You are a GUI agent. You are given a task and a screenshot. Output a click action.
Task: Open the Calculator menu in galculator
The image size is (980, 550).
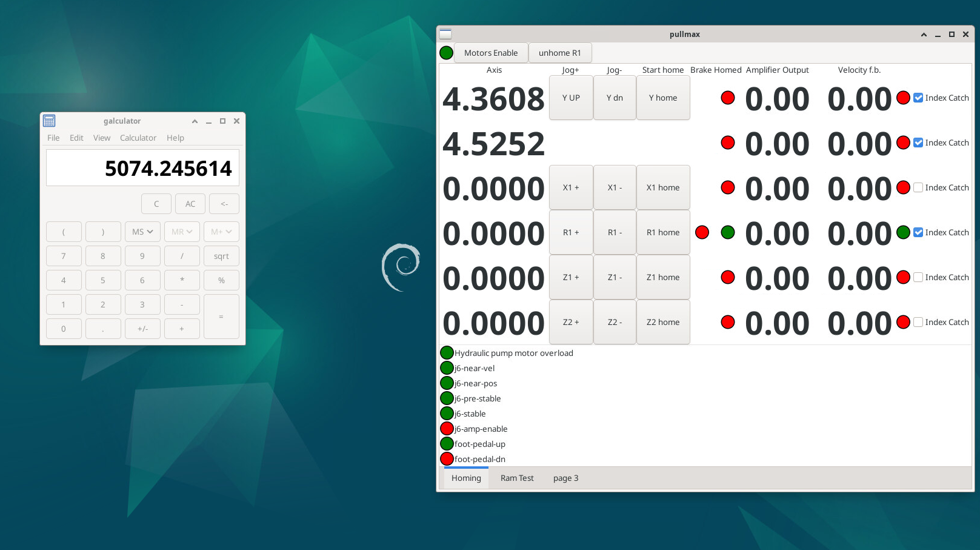[x=138, y=138]
